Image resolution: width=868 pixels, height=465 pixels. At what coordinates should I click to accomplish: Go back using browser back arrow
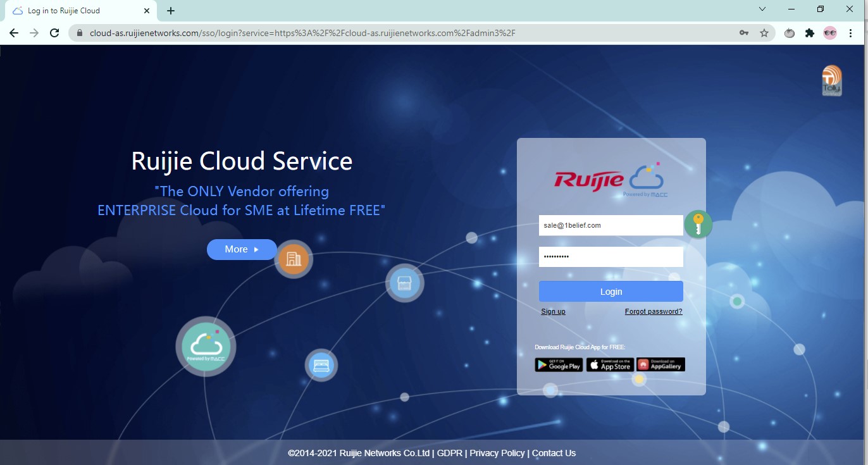[14, 33]
